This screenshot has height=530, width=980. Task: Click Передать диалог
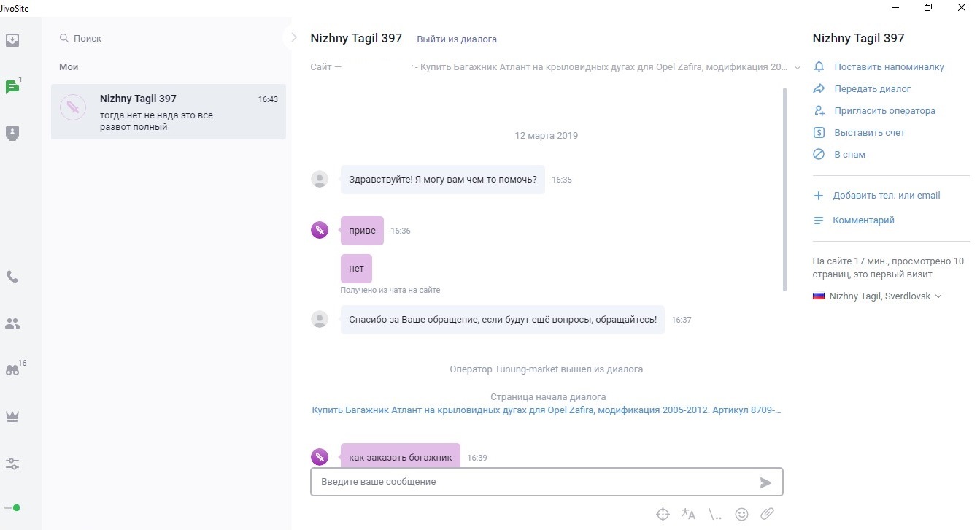873,88
